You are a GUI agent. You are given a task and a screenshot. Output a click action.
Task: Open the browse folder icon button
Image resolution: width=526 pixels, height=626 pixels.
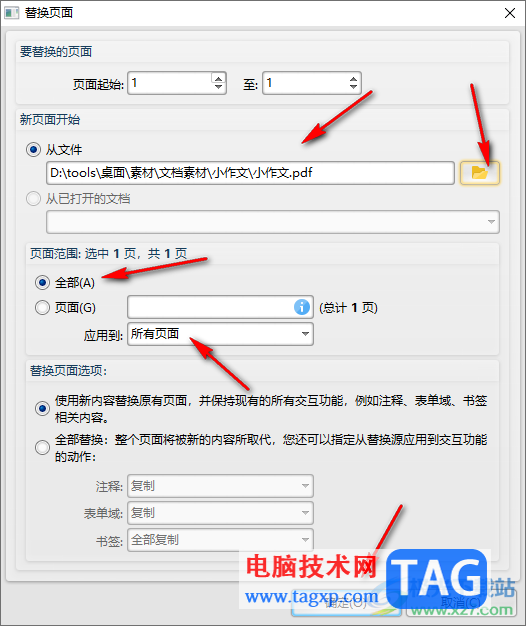[x=480, y=173]
